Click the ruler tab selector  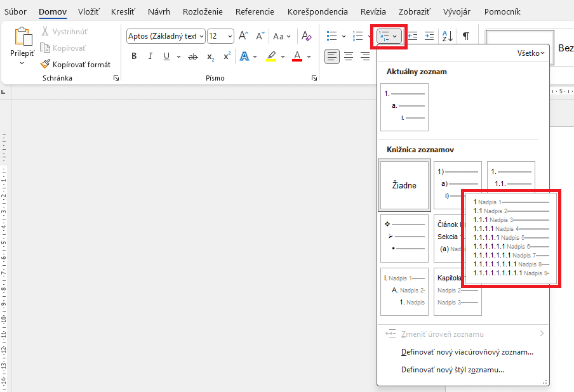click(4, 91)
